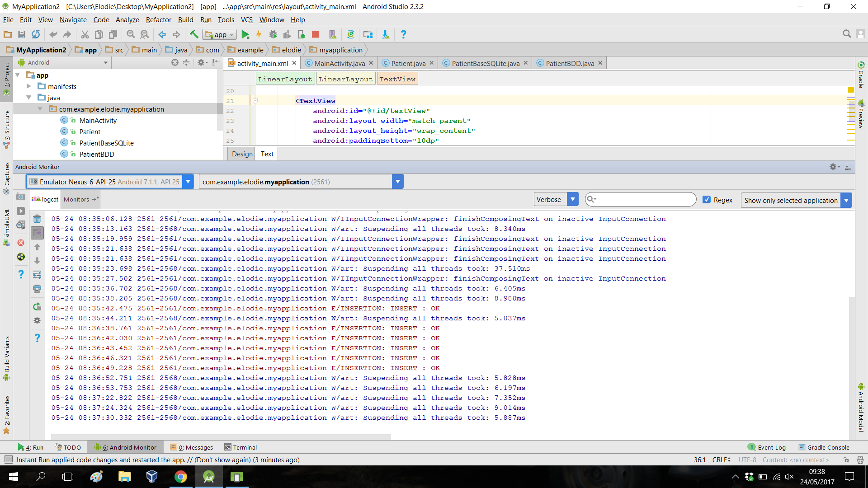Click the Find magnifier icon in toolbar

[131, 34]
